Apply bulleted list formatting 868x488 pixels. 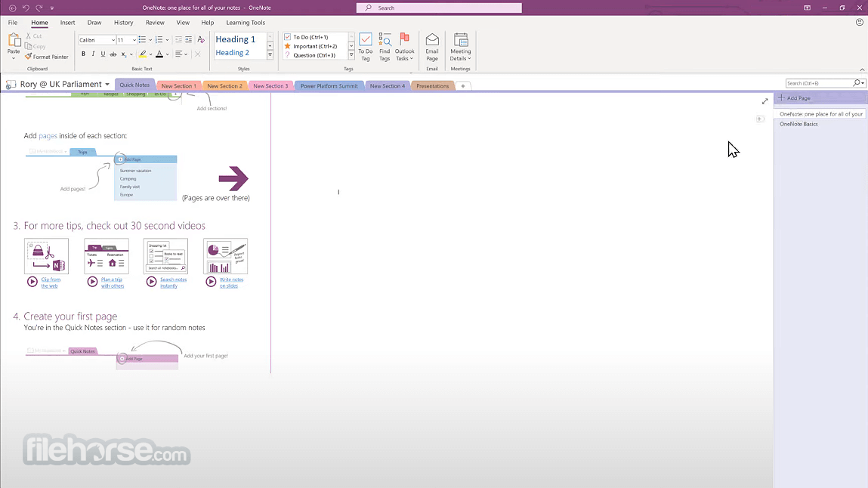pos(142,40)
